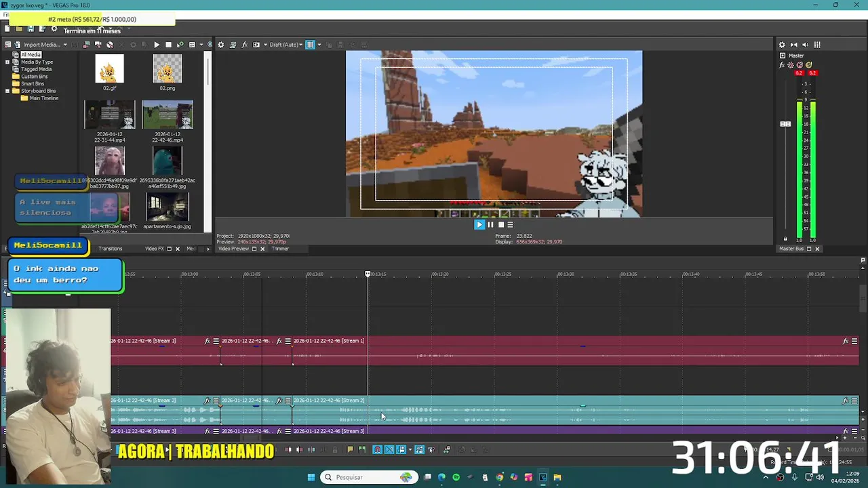Select the Tagged Media bin
The width and height of the screenshot is (868, 488).
[x=36, y=69]
